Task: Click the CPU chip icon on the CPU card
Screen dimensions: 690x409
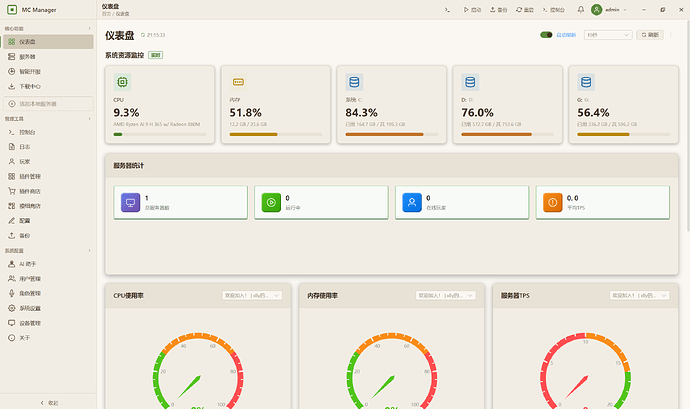Action: click(x=122, y=82)
